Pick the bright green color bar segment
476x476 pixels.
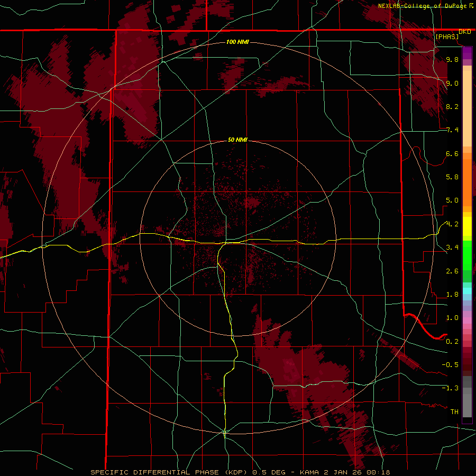pyautogui.click(x=467, y=255)
